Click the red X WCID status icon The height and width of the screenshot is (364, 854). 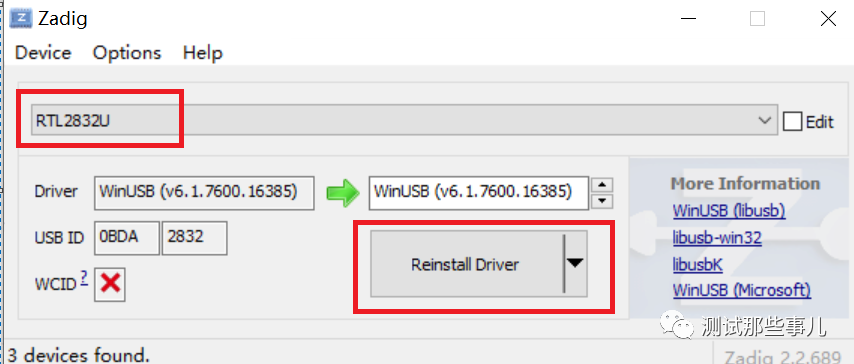[x=110, y=284]
